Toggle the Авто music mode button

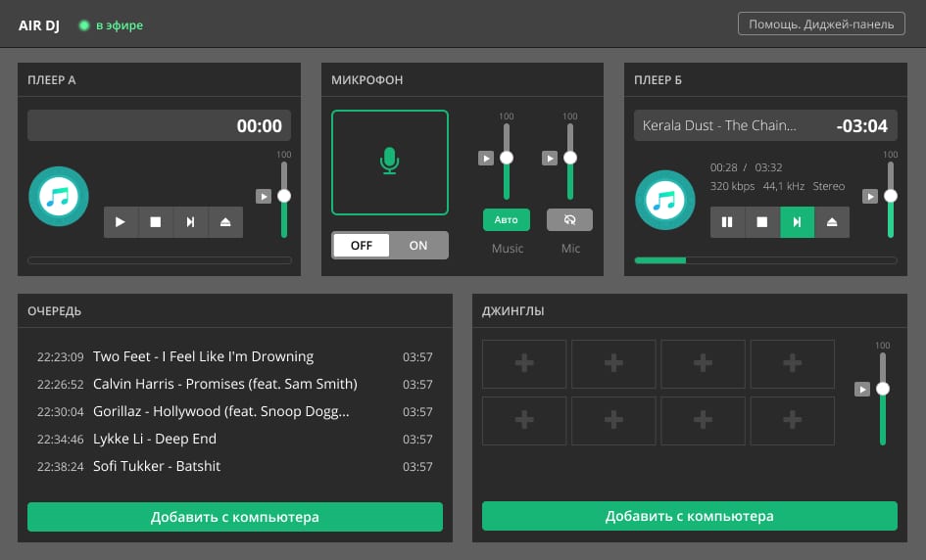click(x=506, y=219)
